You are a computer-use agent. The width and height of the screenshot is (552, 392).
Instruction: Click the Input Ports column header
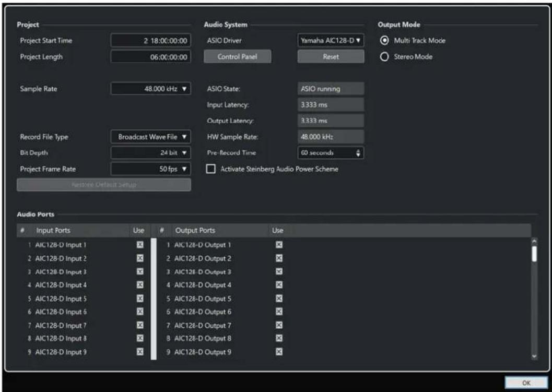(x=53, y=231)
